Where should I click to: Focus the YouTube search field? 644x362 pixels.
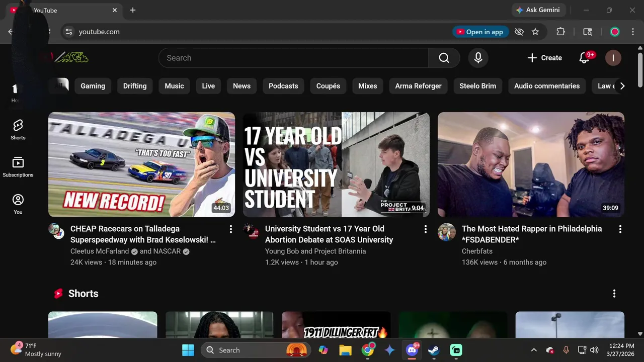click(293, 58)
